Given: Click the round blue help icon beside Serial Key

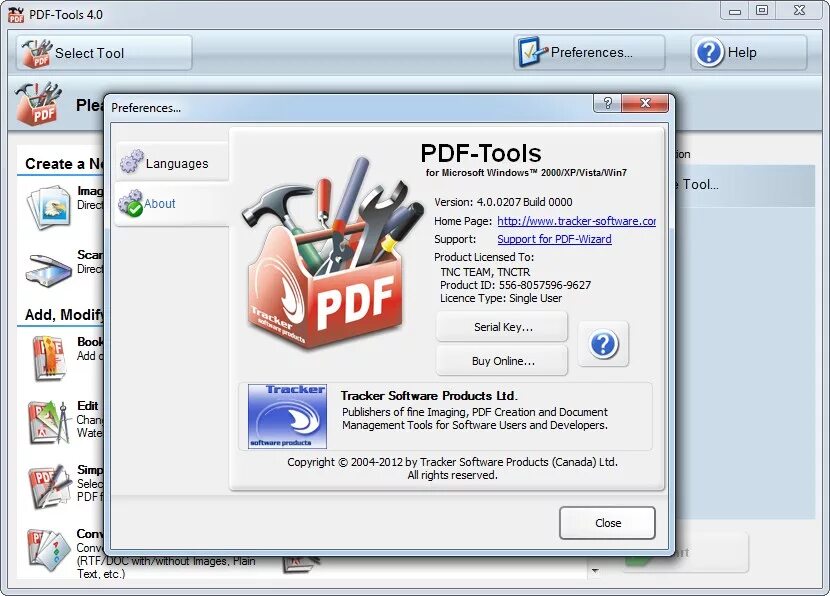Looking at the screenshot, I should [x=603, y=344].
